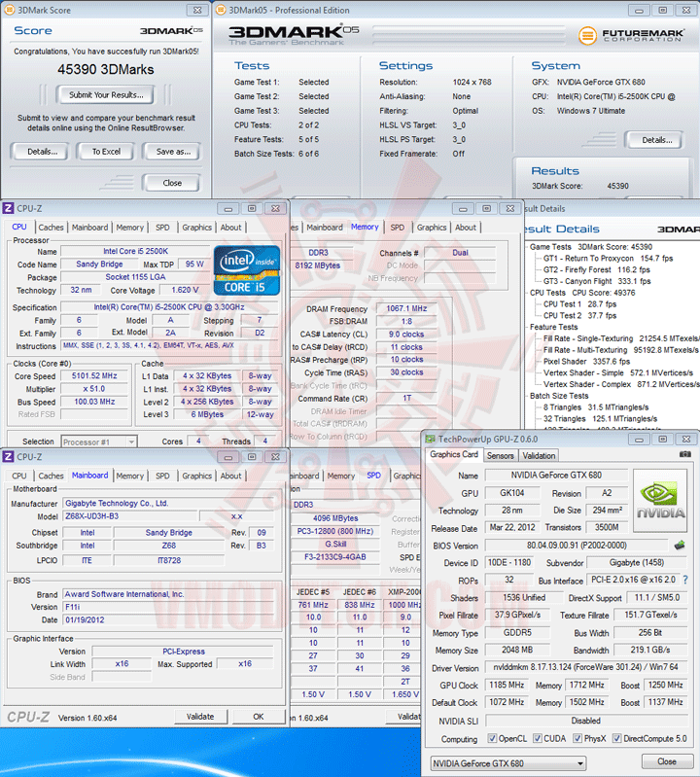Viewport: 700px width, 777px height.
Task: Click the Driver Version field in GPU-Z
Action: point(586,667)
